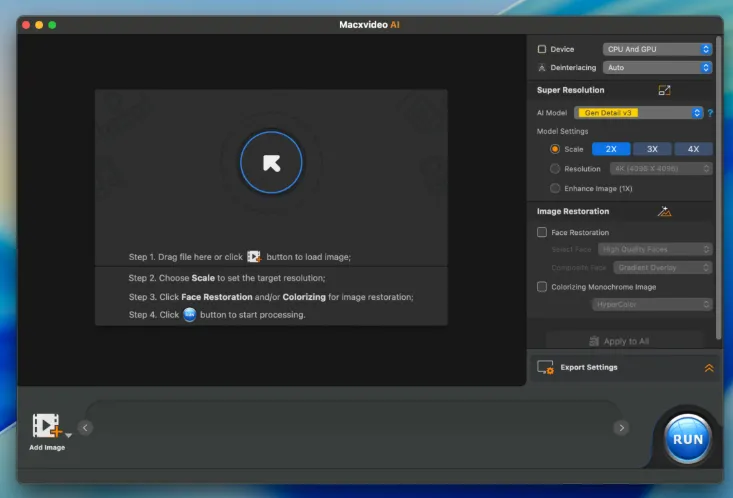Click the next arrow in image strip
Viewport: 733px width, 498px height.
(x=621, y=427)
